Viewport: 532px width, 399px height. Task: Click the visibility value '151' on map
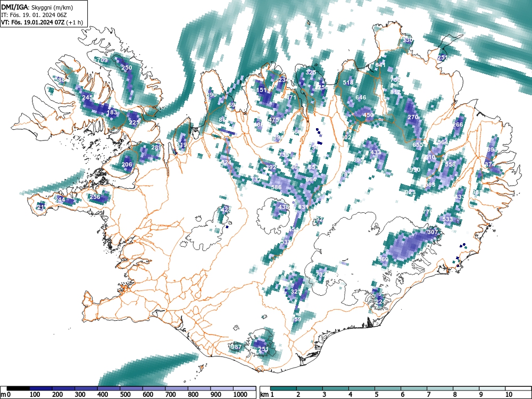[262, 90]
